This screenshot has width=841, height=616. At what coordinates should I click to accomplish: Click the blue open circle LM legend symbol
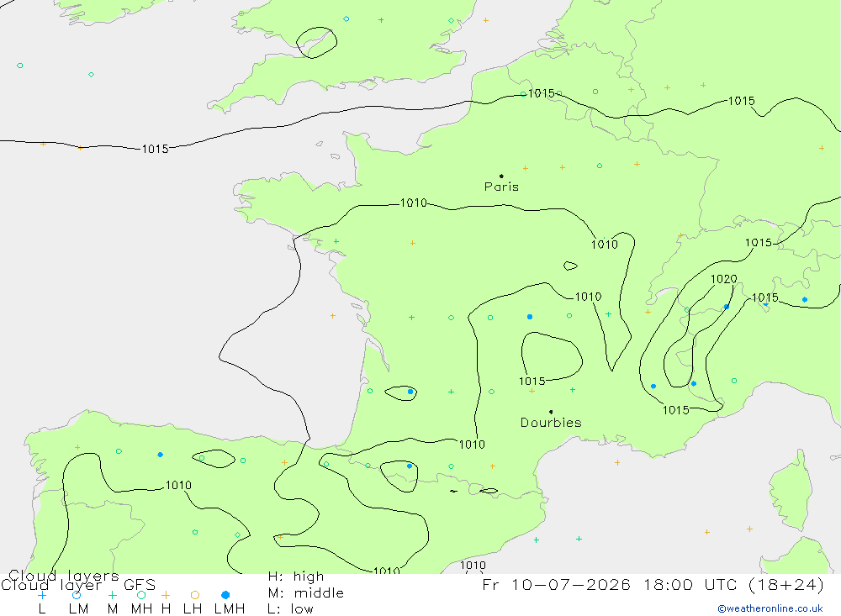[x=77, y=595]
